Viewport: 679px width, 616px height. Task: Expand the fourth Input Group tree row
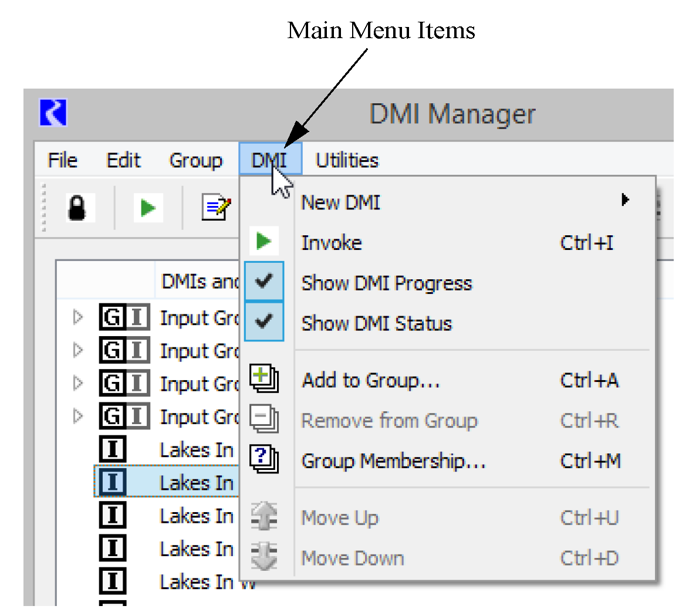tap(77, 417)
